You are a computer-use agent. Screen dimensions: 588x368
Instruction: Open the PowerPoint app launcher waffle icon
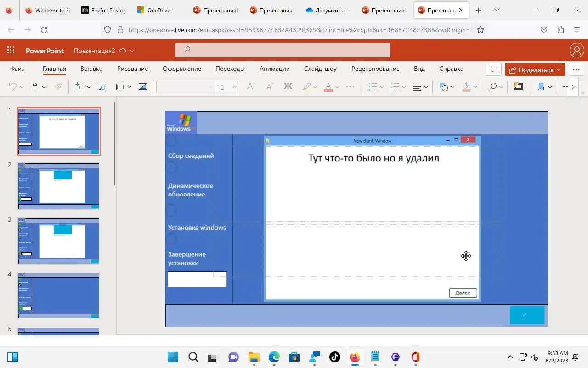pos(11,51)
